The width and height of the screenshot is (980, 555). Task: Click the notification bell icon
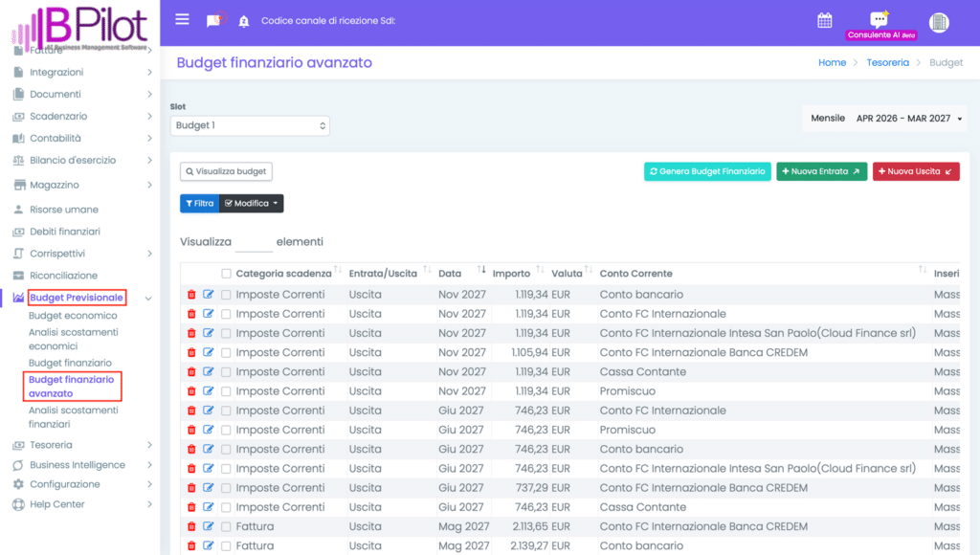point(243,21)
